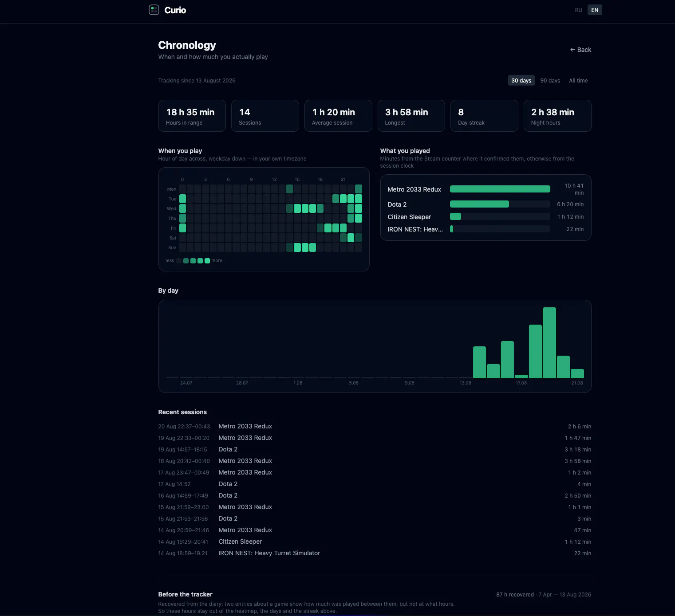Select the All time range tab

578,80
